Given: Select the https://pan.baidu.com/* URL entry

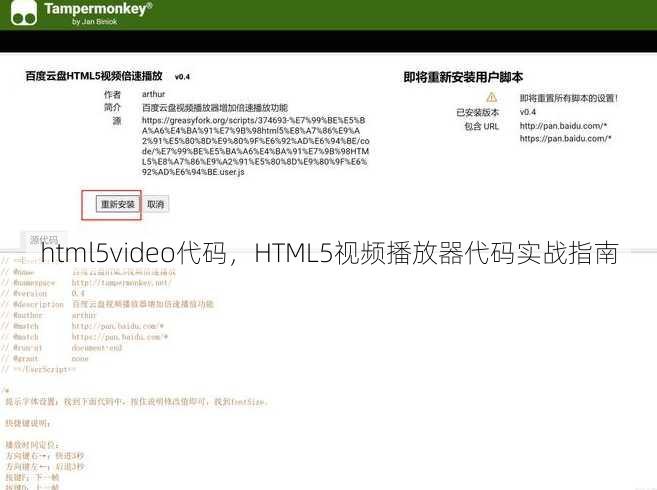Looking at the screenshot, I should click(565, 138).
